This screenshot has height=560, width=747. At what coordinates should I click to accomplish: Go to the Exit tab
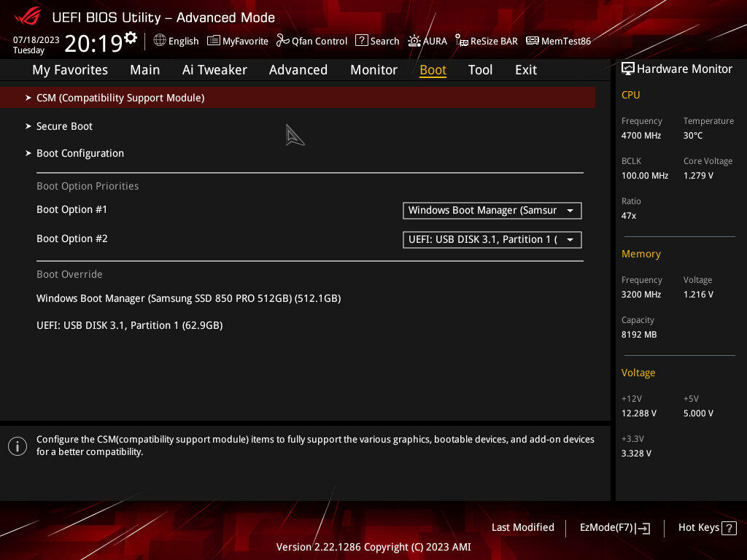point(526,70)
